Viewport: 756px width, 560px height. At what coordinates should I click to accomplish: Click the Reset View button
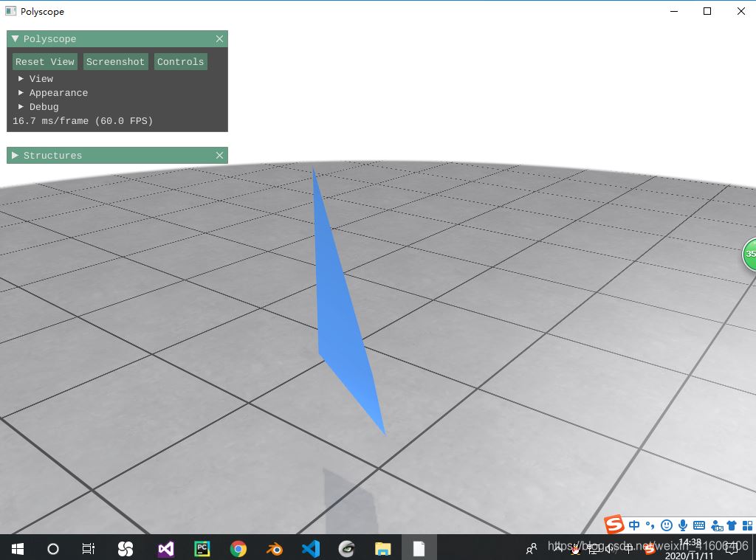pos(44,61)
